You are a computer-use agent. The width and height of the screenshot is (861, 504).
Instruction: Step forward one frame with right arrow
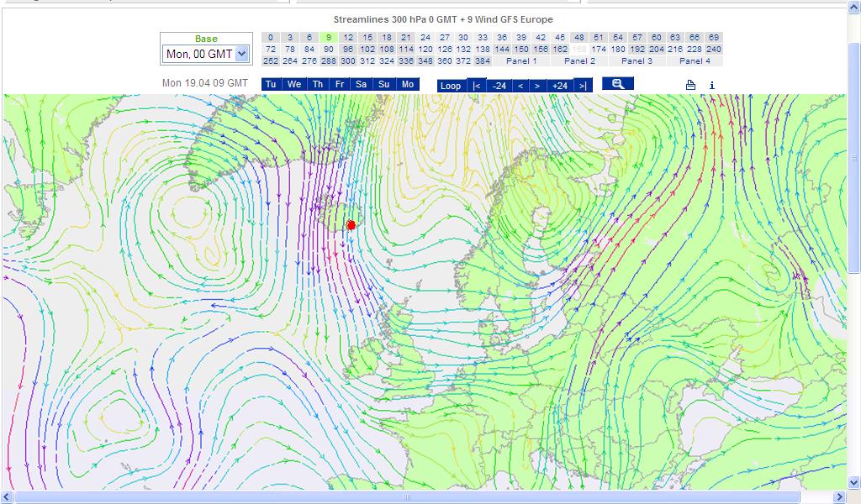click(537, 85)
